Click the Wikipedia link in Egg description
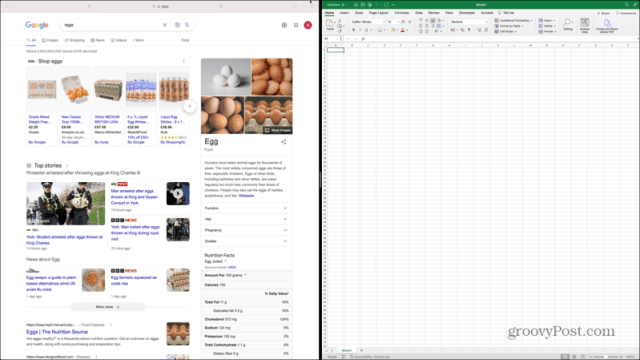This screenshot has height=360, width=640. point(246,196)
